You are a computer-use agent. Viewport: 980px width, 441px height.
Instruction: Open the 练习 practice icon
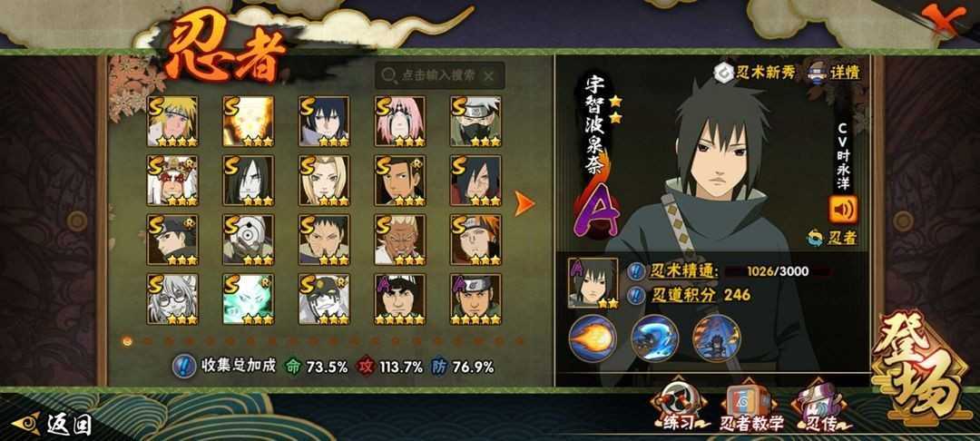point(680,410)
